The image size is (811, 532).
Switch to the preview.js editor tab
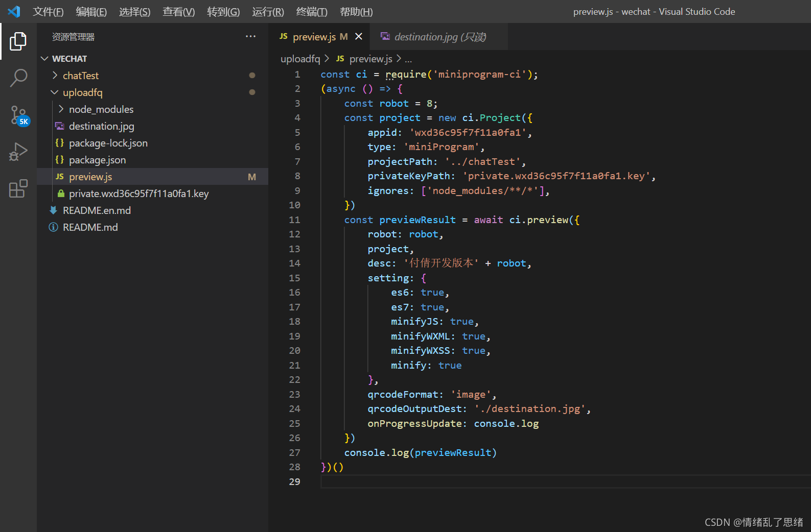coord(314,36)
